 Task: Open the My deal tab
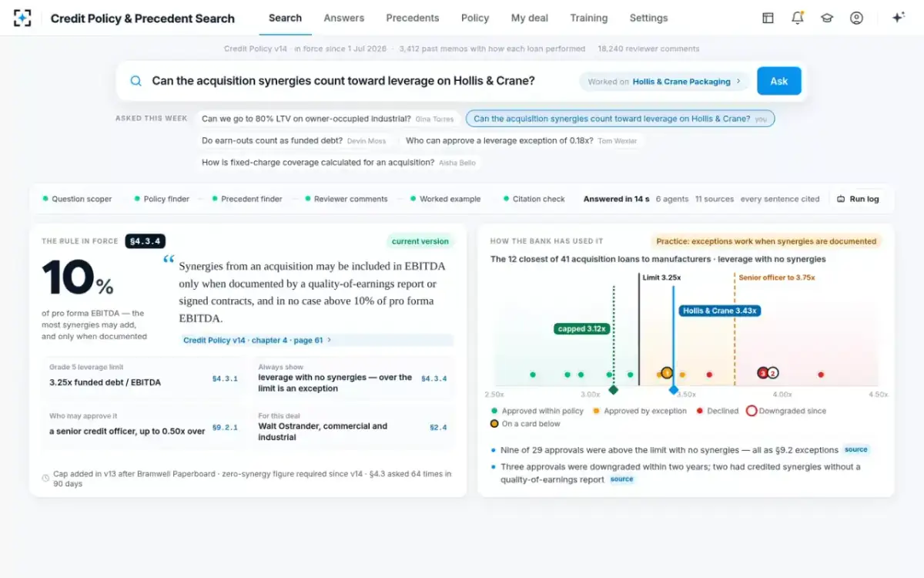pos(530,18)
